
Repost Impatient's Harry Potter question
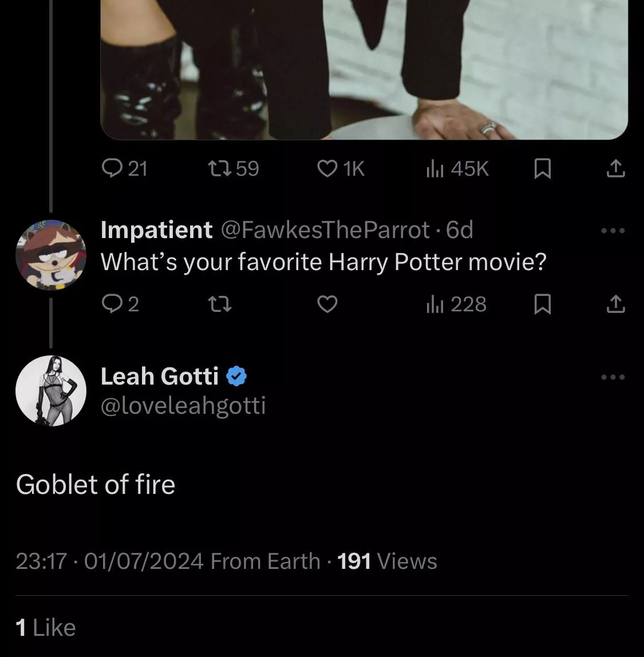coord(220,304)
